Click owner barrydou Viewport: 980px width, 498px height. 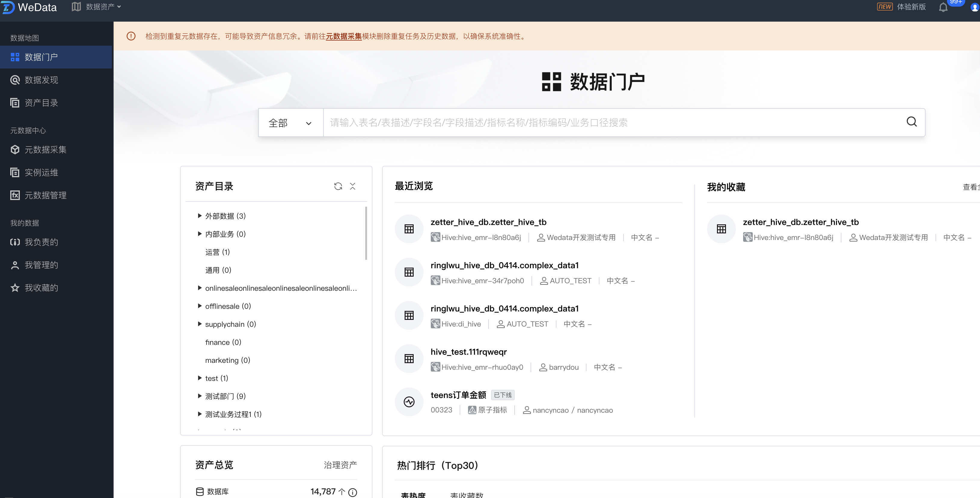563,367
